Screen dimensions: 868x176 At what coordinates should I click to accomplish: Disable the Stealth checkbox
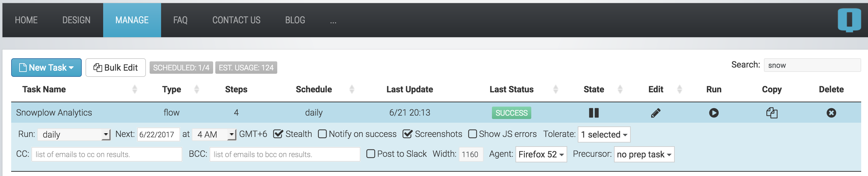click(x=278, y=134)
